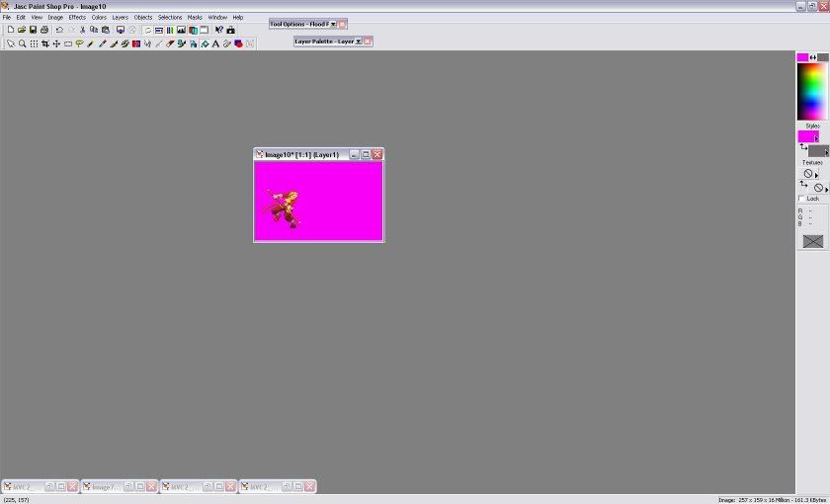Open the Colors menu
The width and height of the screenshot is (830, 504).
99,18
